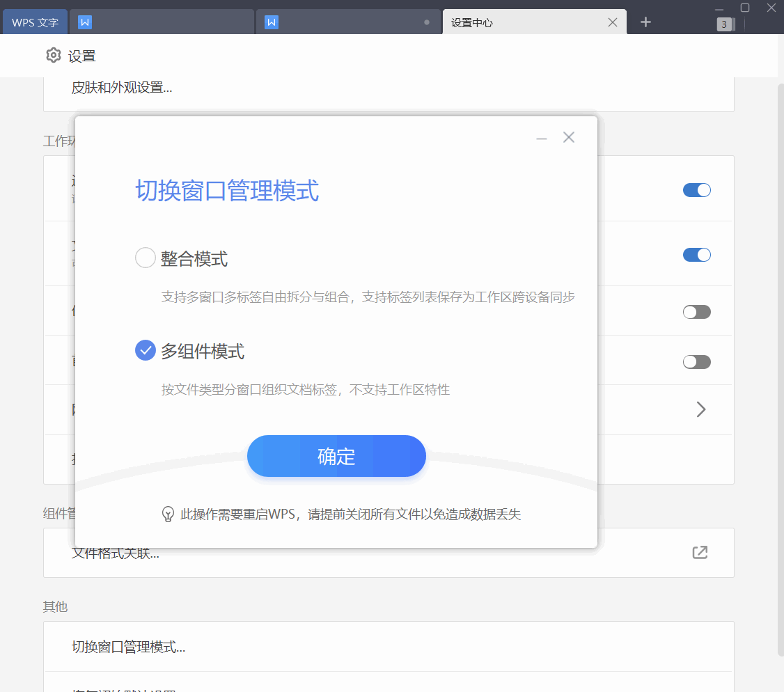This screenshot has width=784, height=692.
Task: Click the lightbulb tip icon in dialog
Action: tap(168, 514)
